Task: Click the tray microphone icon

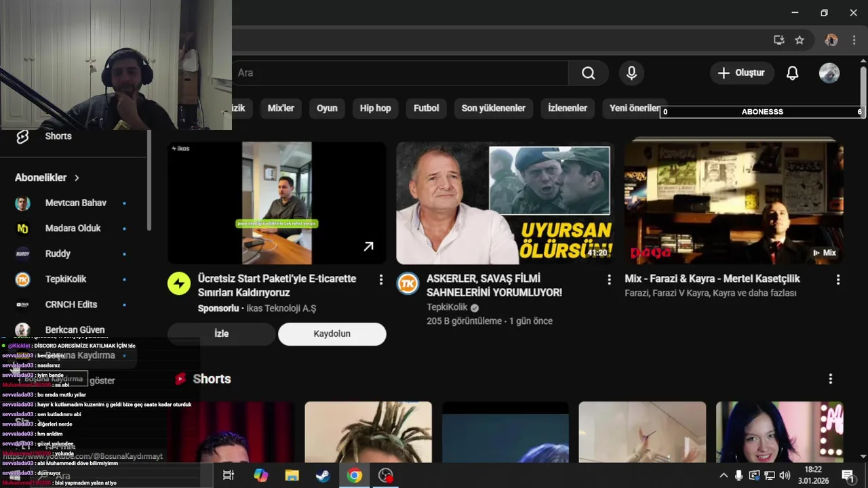Action: tap(738, 476)
